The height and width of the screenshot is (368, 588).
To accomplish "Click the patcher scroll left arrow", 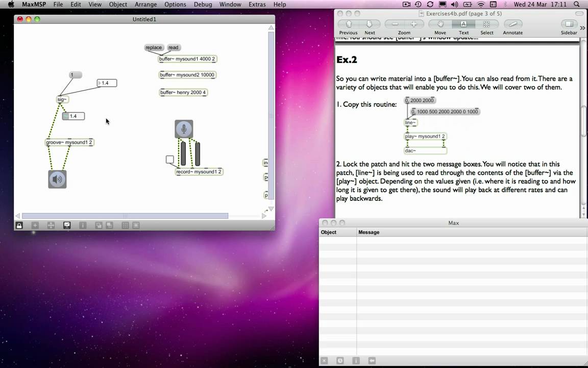I will pyautogui.click(x=17, y=216).
